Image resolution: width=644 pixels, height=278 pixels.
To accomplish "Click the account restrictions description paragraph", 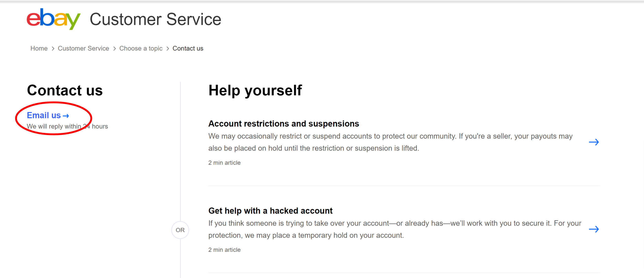I will tap(390, 142).
